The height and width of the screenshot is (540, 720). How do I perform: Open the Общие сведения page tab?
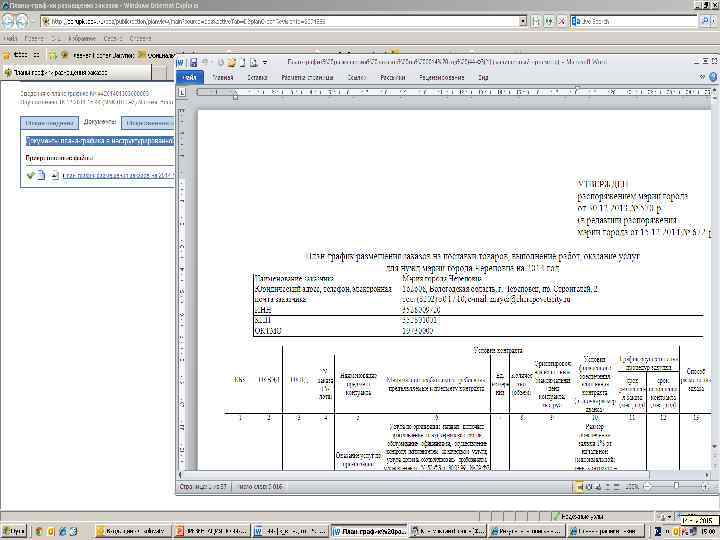pos(50,123)
